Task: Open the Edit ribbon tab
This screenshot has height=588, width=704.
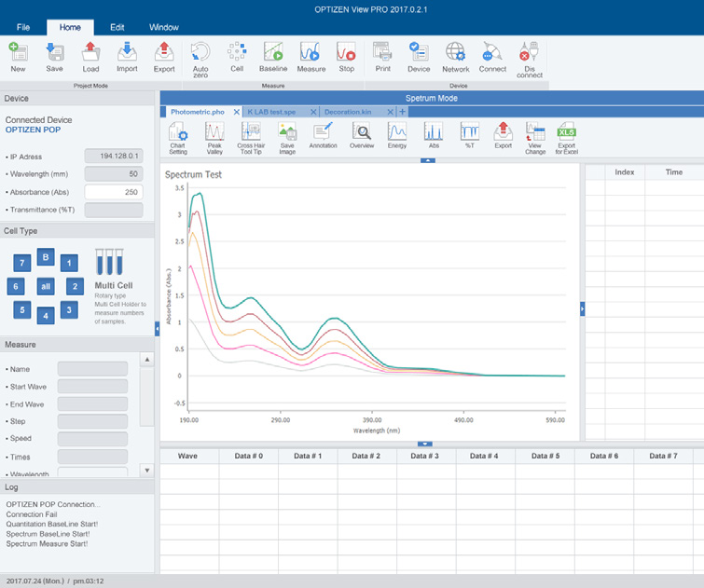Action: [x=117, y=27]
